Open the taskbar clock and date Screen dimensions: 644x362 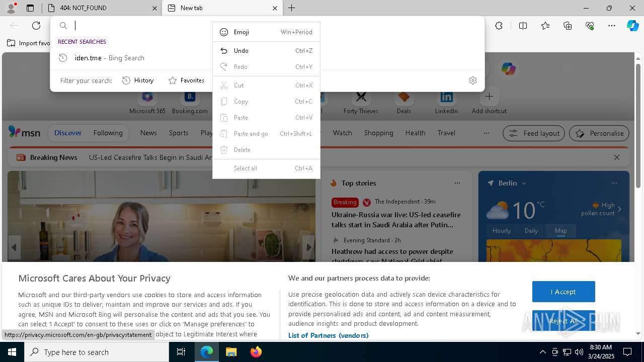click(600, 352)
